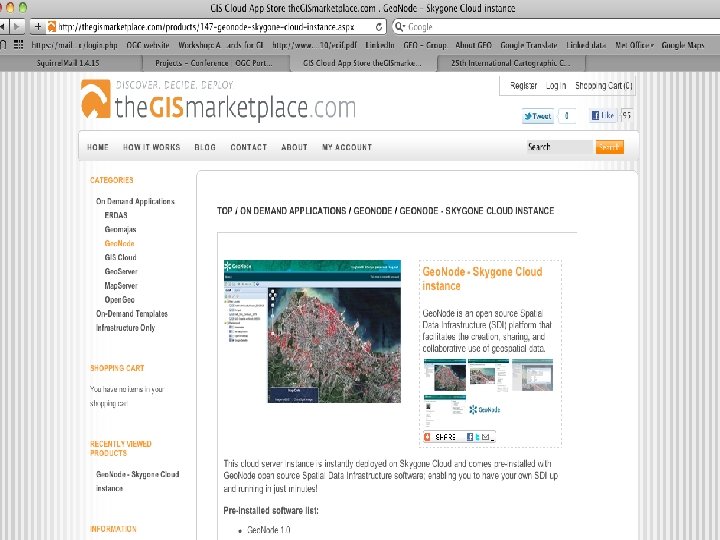
Task: Open the Top Sites grid icon
Action: pyautogui.click(x=18, y=45)
